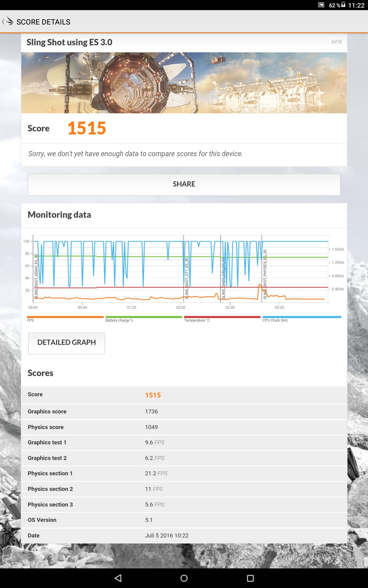Tap the Graphics test 1 row label
This screenshot has height=588, width=368.
(x=47, y=443)
